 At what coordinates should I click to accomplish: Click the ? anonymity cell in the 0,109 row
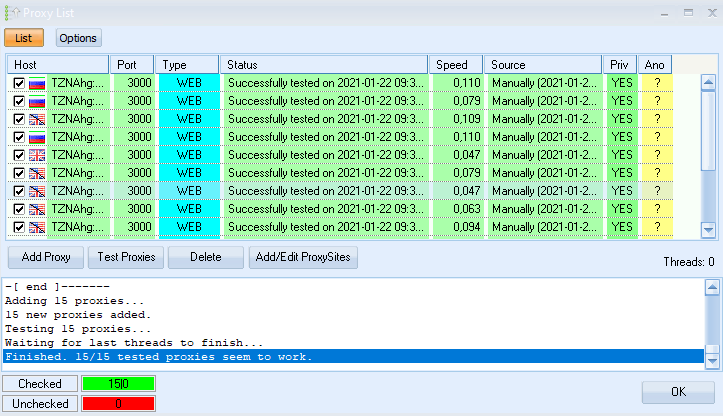point(658,119)
